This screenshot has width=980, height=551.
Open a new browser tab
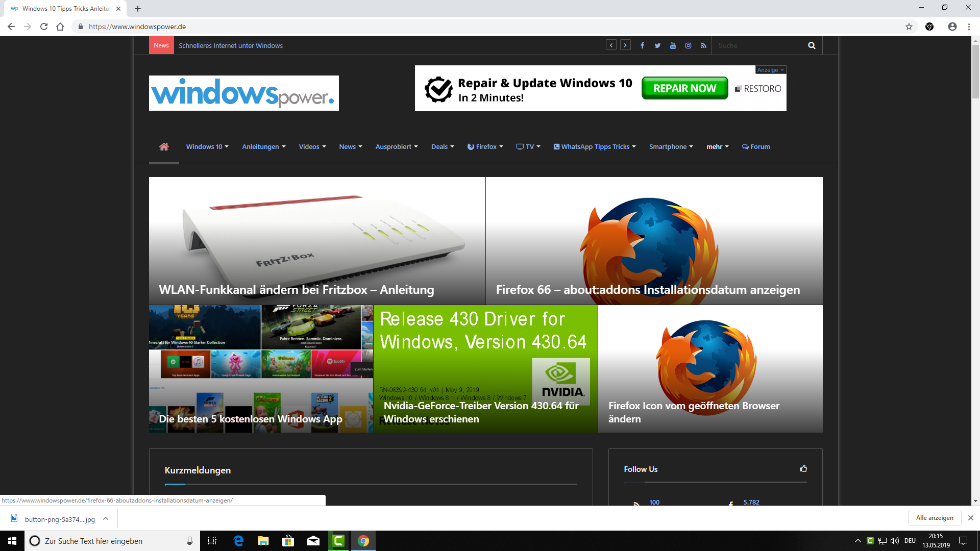tap(138, 9)
